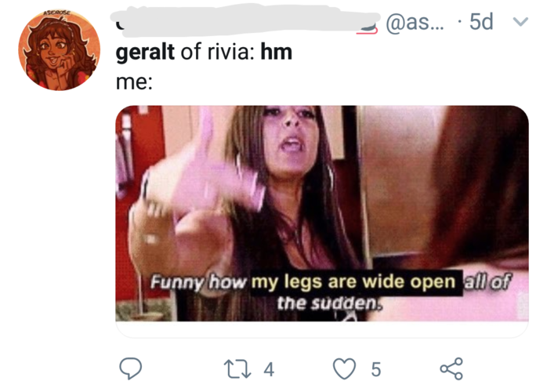
Task: Expand the tweet options chevron
Action: (x=520, y=22)
